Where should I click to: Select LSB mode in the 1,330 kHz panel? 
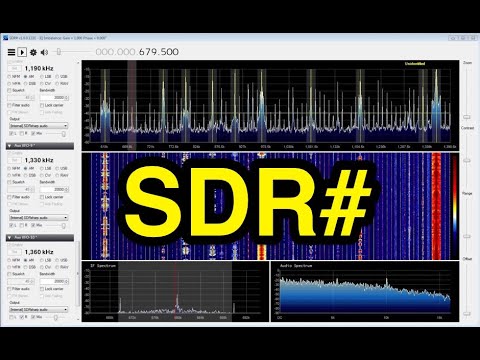(46, 168)
